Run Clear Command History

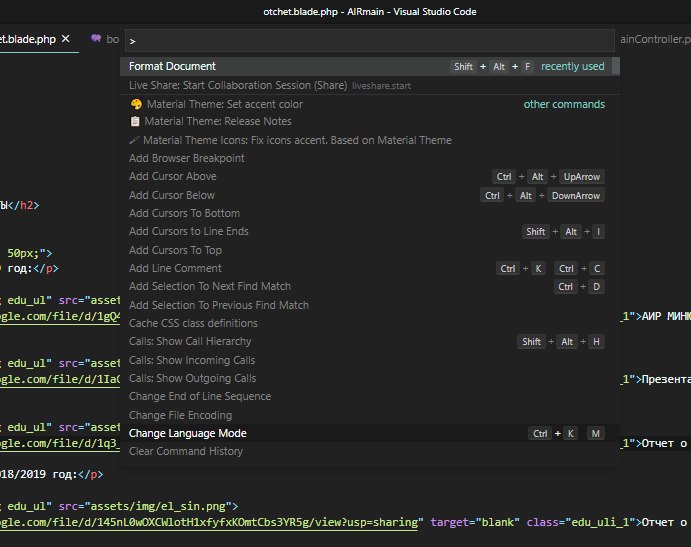tap(369, 452)
